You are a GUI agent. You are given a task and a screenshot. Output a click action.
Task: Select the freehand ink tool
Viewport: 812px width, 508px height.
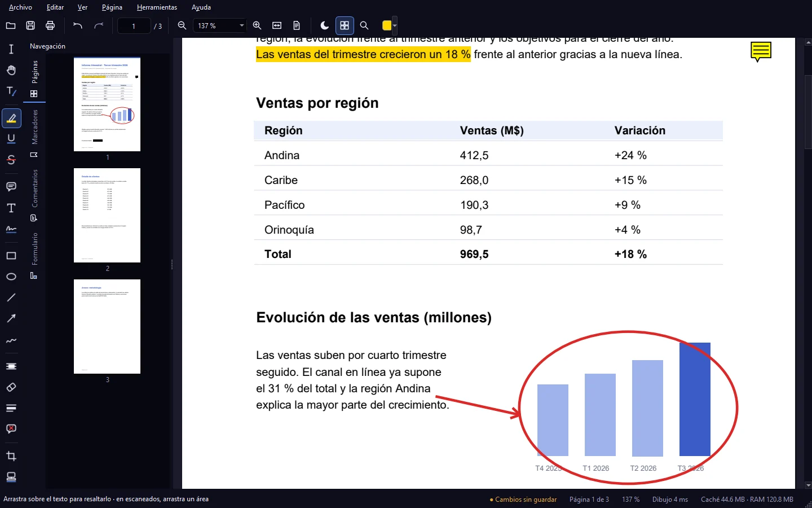point(11,340)
